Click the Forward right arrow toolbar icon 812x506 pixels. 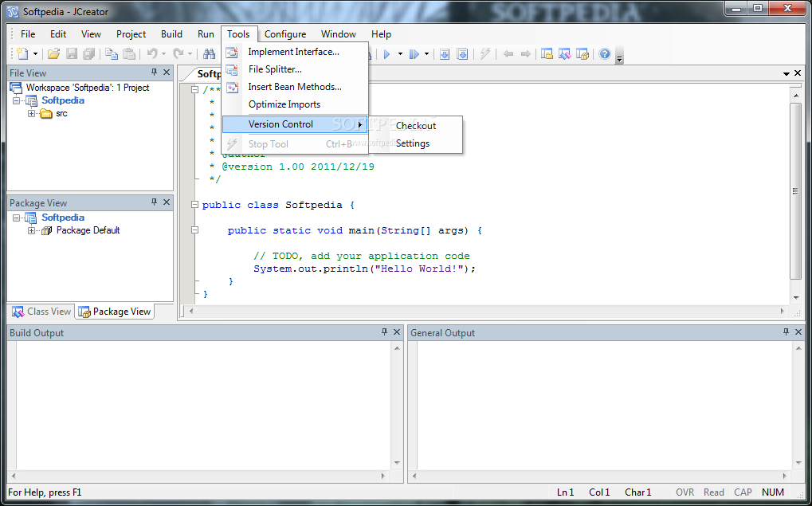tap(526, 54)
